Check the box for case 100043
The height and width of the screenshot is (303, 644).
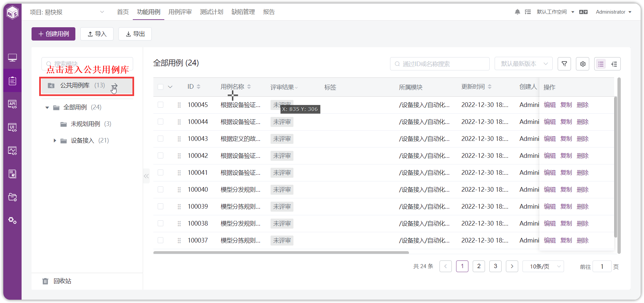point(161,139)
